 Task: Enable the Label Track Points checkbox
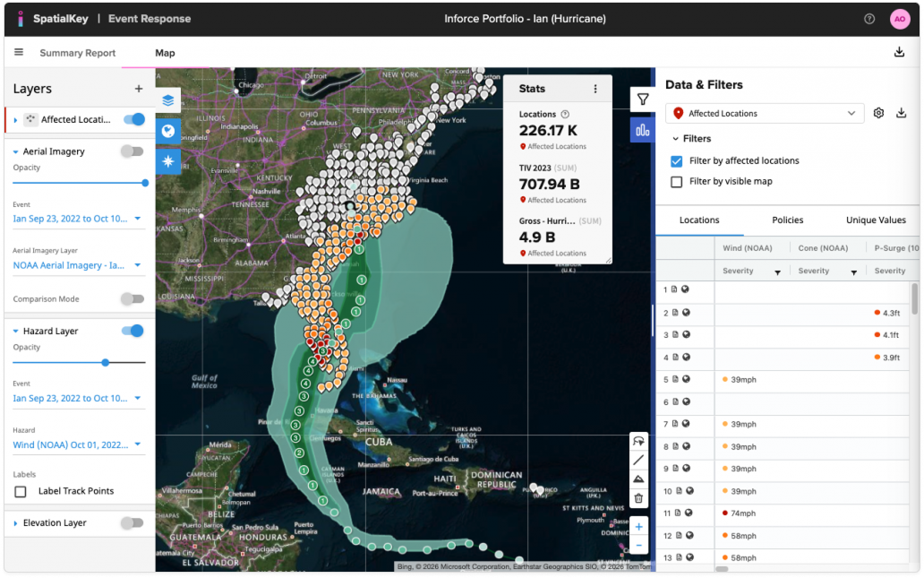coord(20,491)
